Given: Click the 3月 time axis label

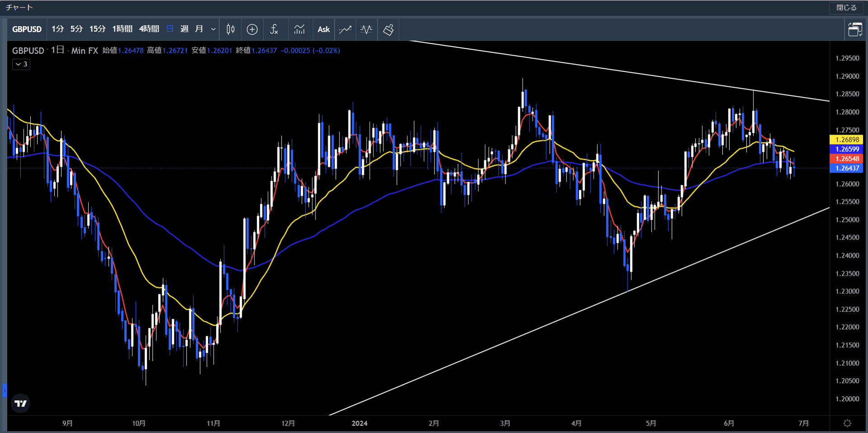Looking at the screenshot, I should pos(505,424).
